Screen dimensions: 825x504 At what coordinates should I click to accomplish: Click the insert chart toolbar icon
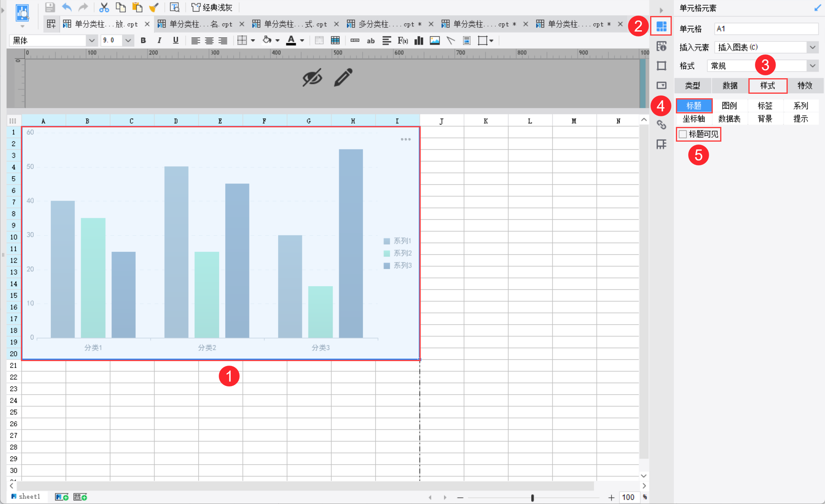[x=419, y=41]
